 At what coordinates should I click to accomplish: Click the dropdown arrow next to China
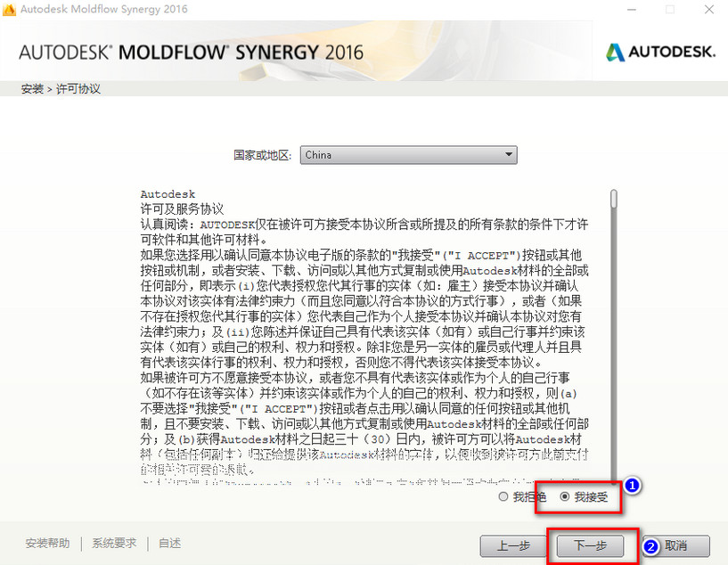click(509, 154)
